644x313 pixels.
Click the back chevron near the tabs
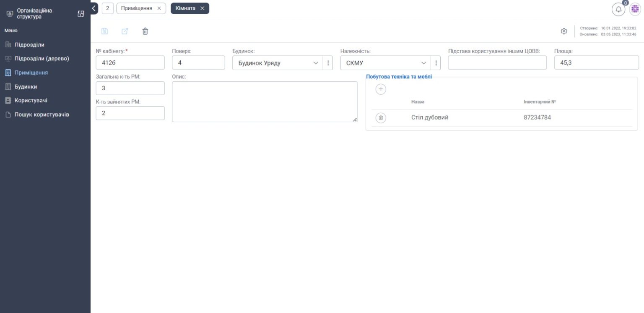(93, 8)
